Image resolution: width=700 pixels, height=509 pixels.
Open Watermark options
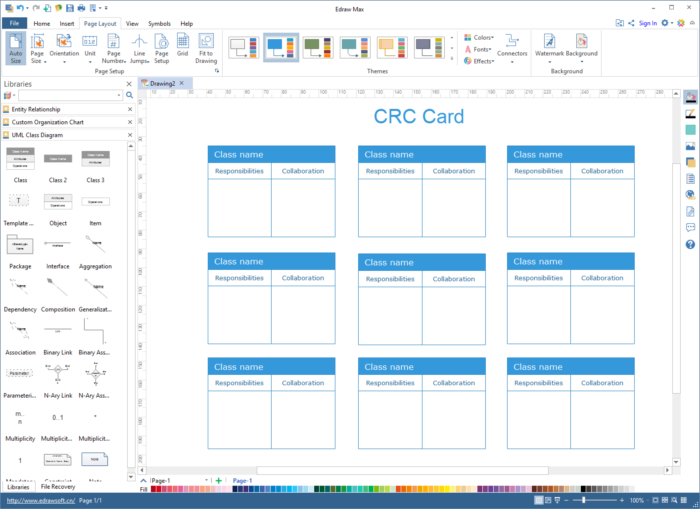(550, 49)
